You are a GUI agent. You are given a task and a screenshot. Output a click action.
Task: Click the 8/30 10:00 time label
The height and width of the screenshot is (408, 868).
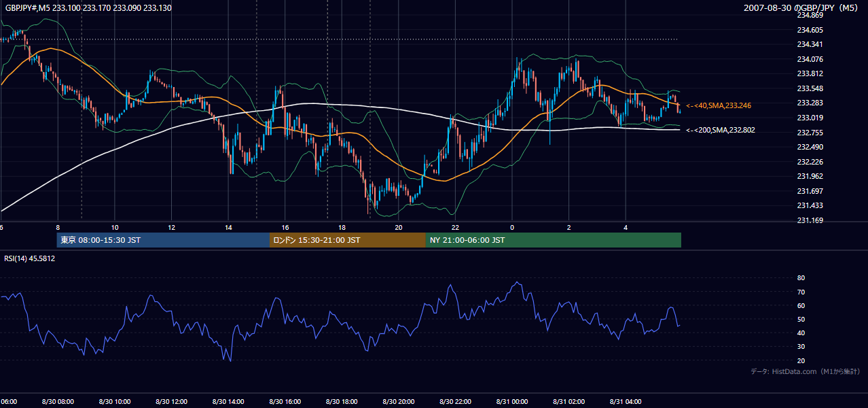pos(115,401)
